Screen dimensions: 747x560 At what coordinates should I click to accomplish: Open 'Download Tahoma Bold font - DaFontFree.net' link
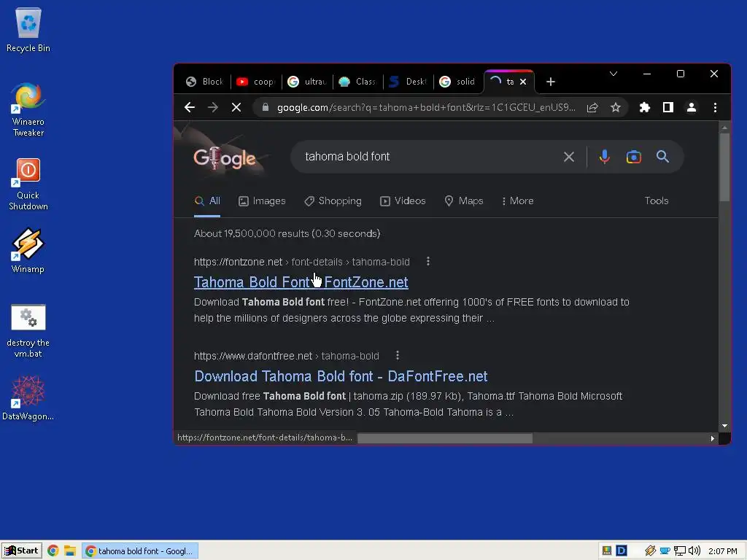341,376
